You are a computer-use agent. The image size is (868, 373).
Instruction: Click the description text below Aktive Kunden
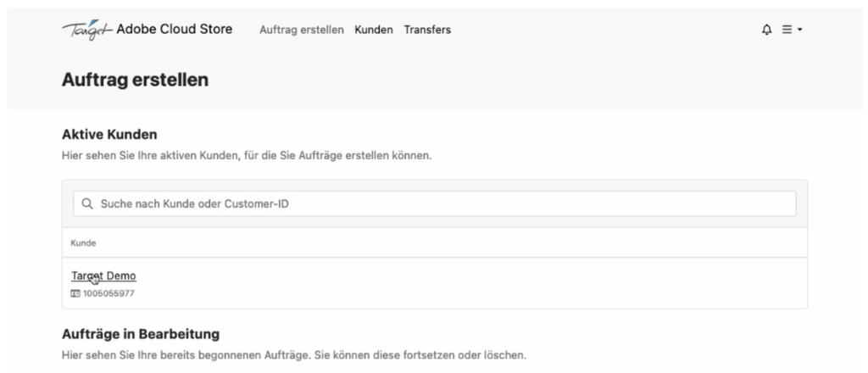(248, 155)
